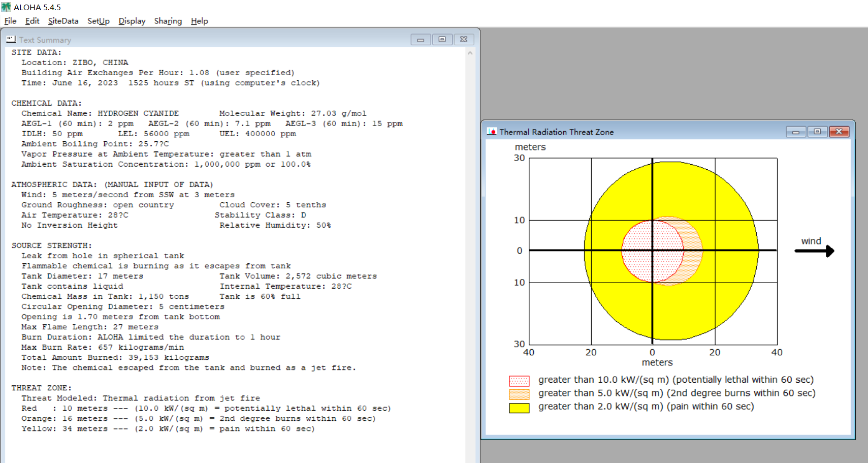Click "Max Burn Rate: 657 kilograms/min" line
The height and width of the screenshot is (463, 868).
pos(103,347)
